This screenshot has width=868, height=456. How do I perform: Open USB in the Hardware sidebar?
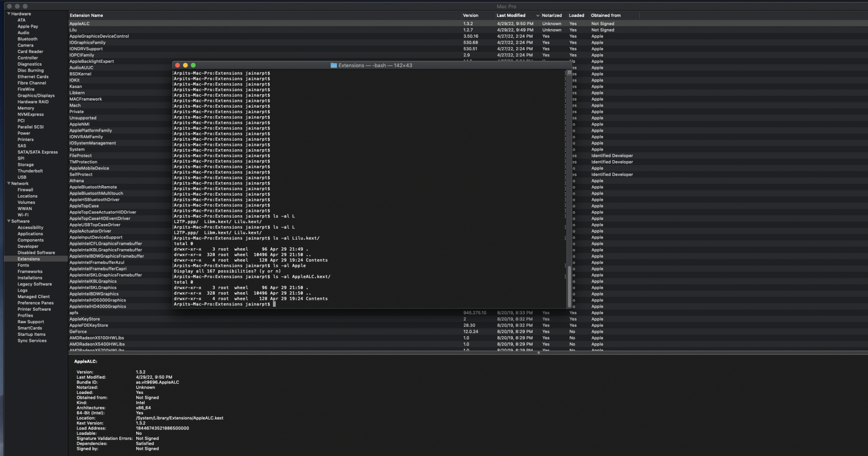[x=22, y=177]
